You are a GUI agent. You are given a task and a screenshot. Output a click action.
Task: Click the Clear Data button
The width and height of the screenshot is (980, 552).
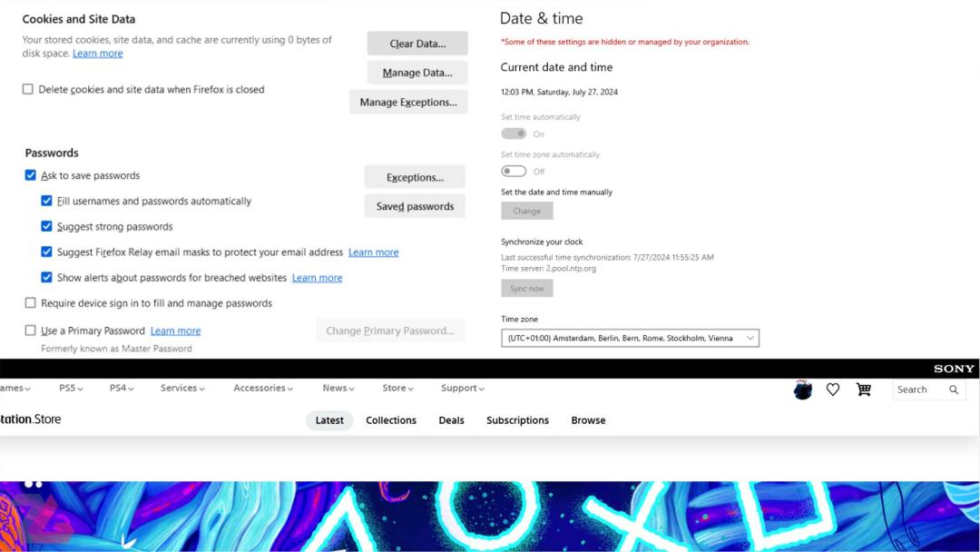417,44
